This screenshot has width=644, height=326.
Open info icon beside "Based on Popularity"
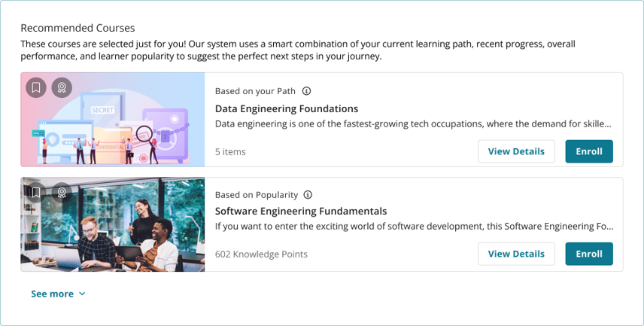tap(308, 194)
